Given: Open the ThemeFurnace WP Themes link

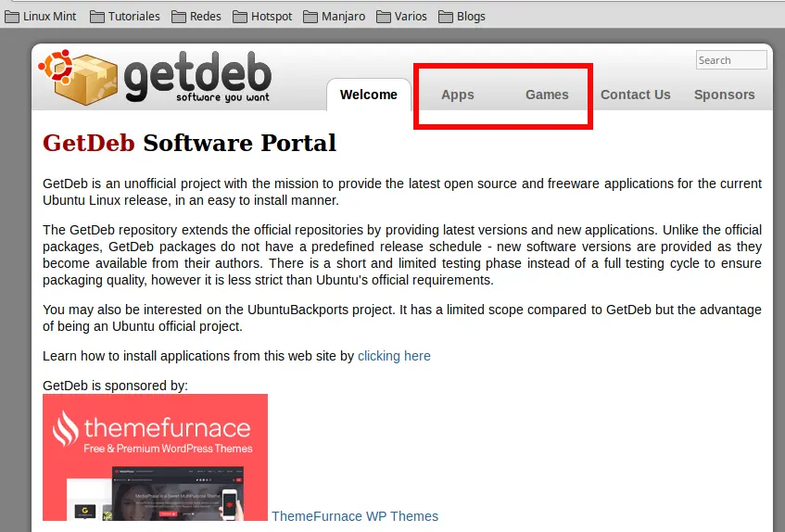Looking at the screenshot, I should coord(355,516).
